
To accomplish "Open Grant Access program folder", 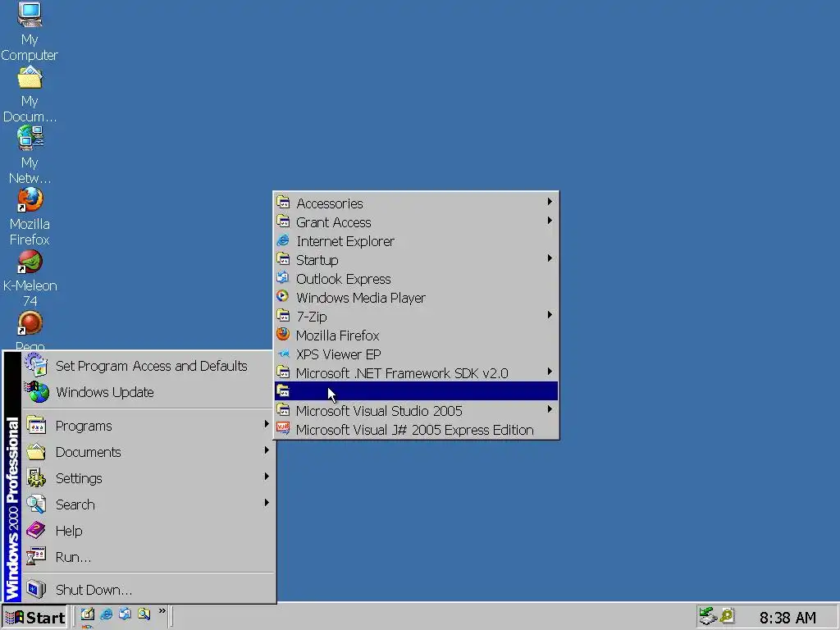I will click(x=416, y=221).
